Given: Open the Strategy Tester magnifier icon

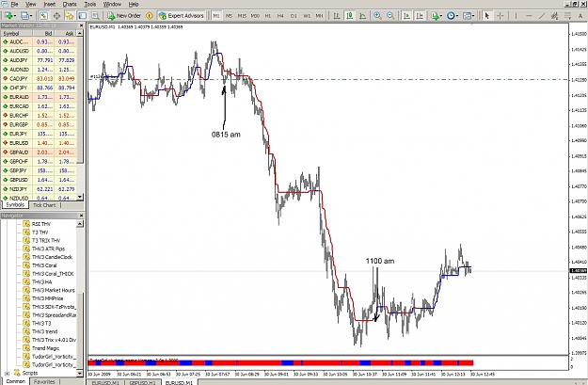Looking at the screenshot, I should [96, 16].
